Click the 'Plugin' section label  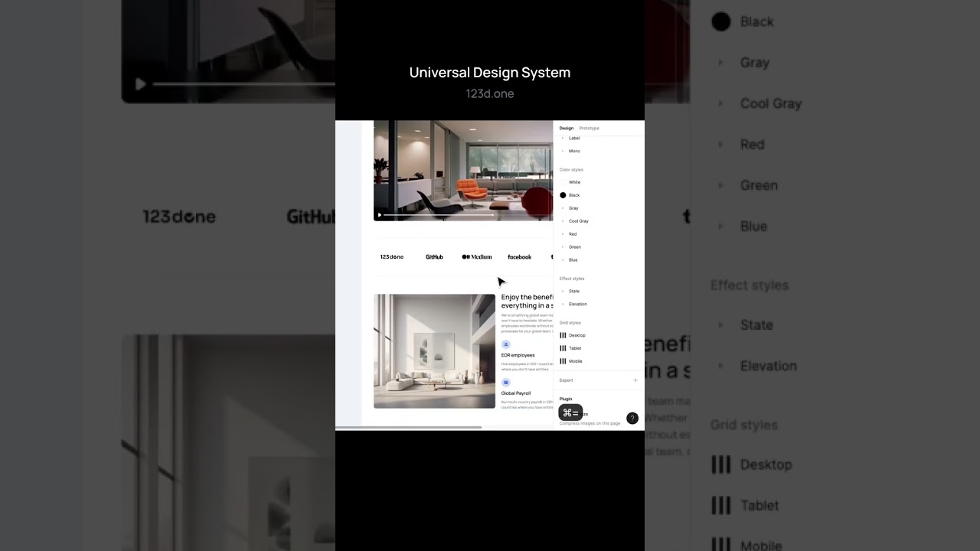tap(566, 399)
